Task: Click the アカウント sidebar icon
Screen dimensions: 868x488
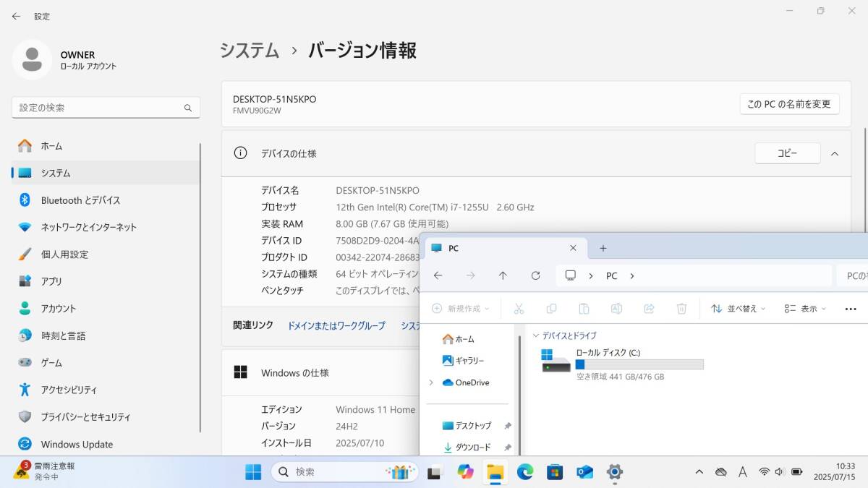Action: coord(25,309)
